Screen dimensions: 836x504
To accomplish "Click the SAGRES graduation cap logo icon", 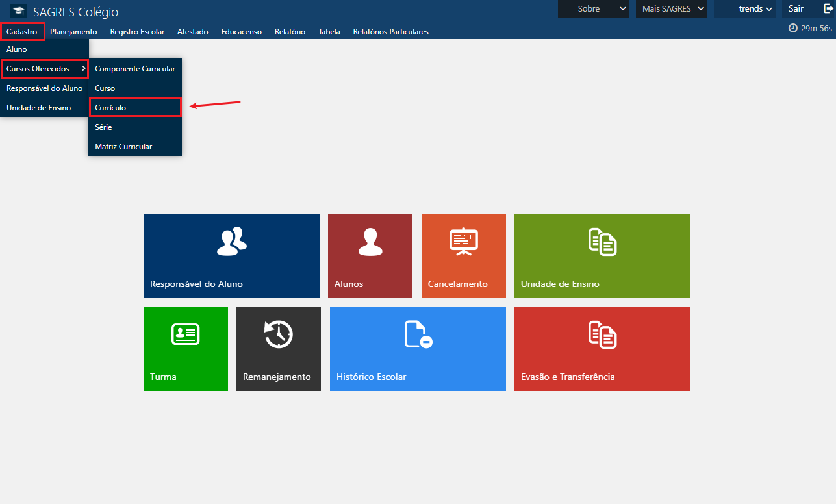I will tap(19, 11).
